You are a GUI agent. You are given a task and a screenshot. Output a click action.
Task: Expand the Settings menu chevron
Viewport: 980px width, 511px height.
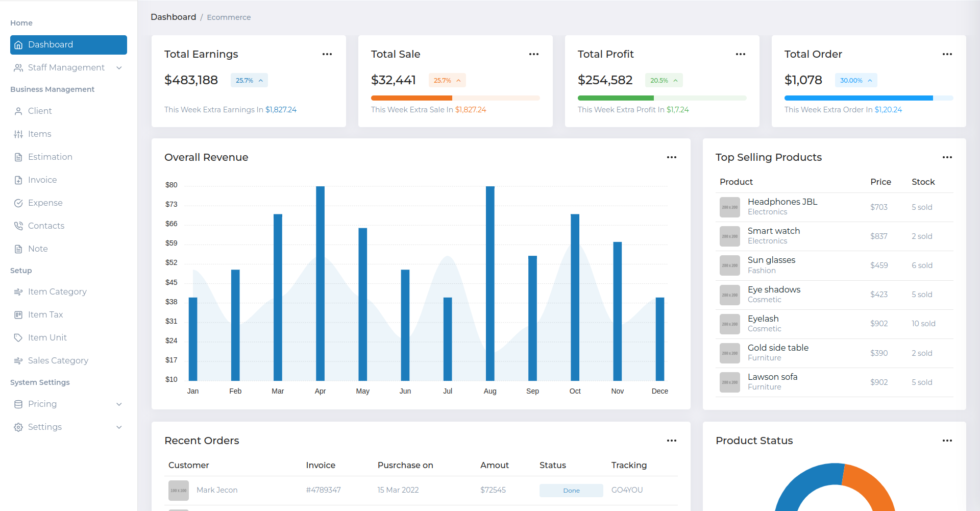(119, 427)
